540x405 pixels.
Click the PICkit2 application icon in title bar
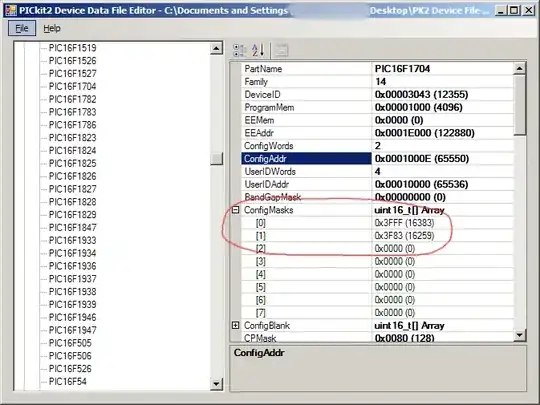click(x=11, y=10)
